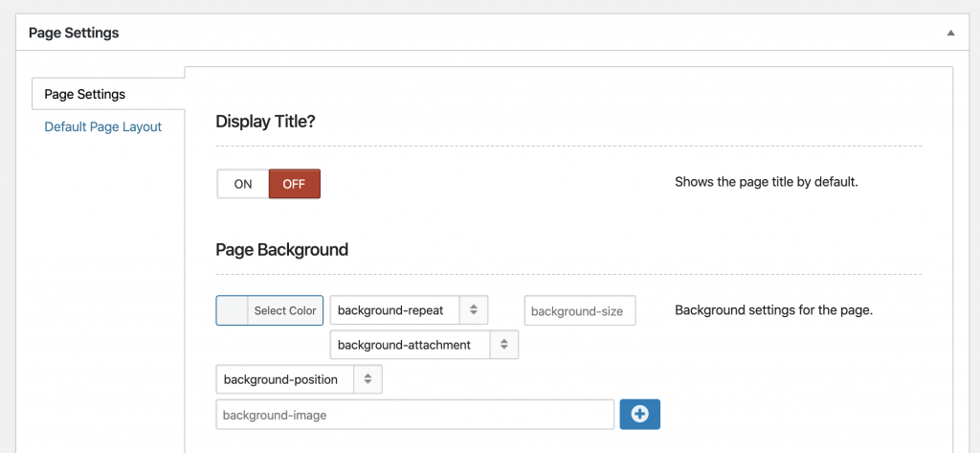980x453 pixels.
Task: Focus the background-size input field
Action: 580,310
